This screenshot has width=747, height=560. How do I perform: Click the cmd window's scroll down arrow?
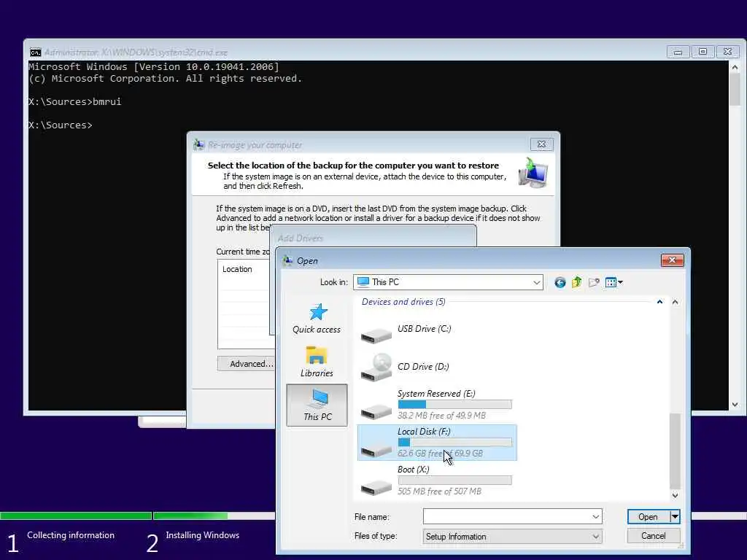point(735,404)
